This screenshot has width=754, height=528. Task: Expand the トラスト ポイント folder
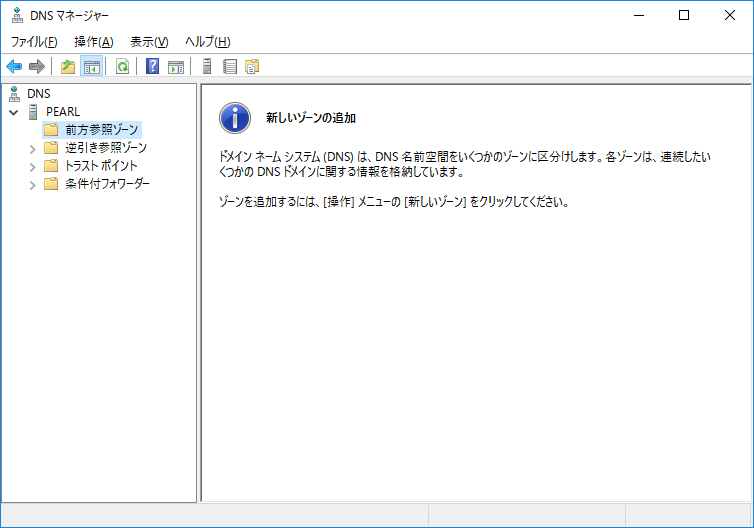point(33,166)
